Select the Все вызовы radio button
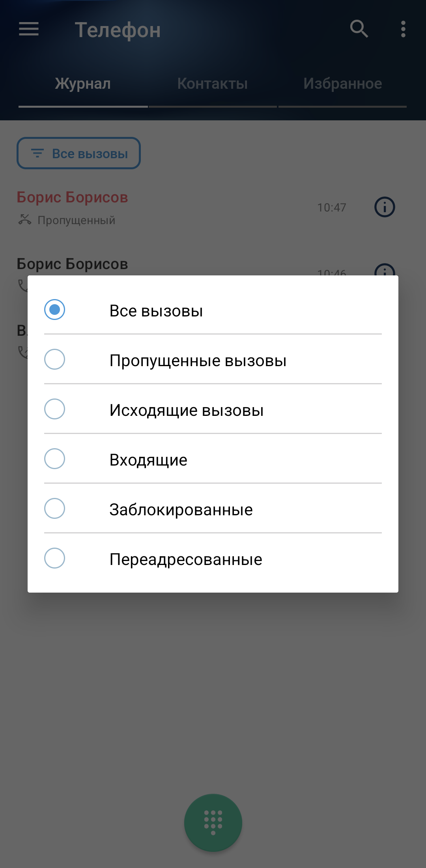426x868 pixels. coord(55,310)
